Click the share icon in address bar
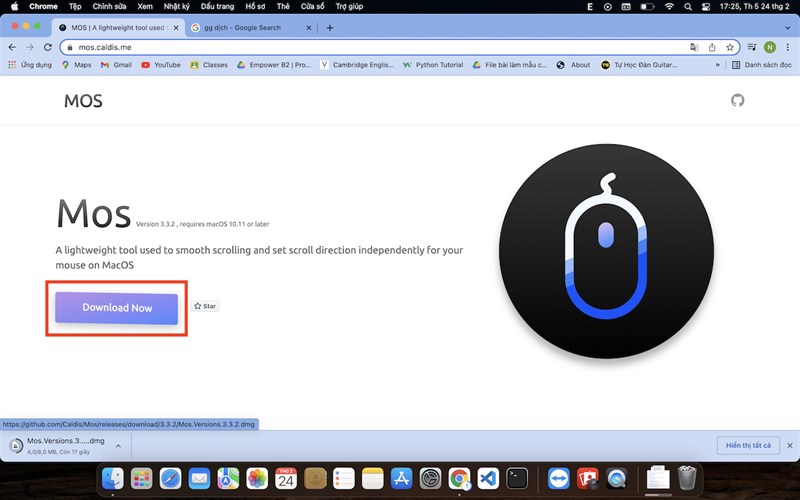The image size is (800, 500). coord(712,47)
